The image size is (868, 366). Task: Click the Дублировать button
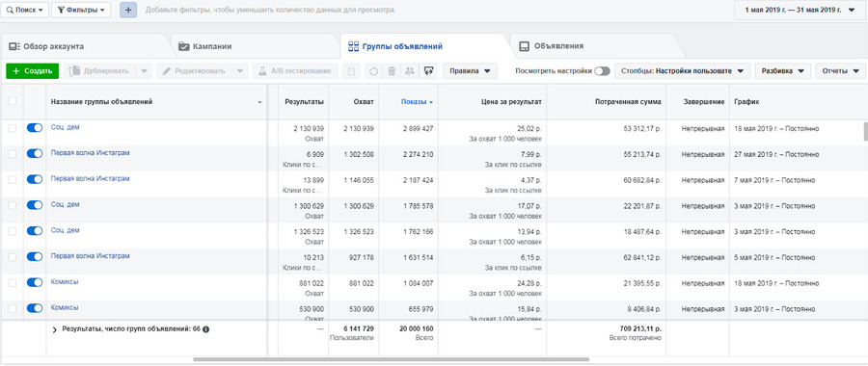(x=100, y=71)
